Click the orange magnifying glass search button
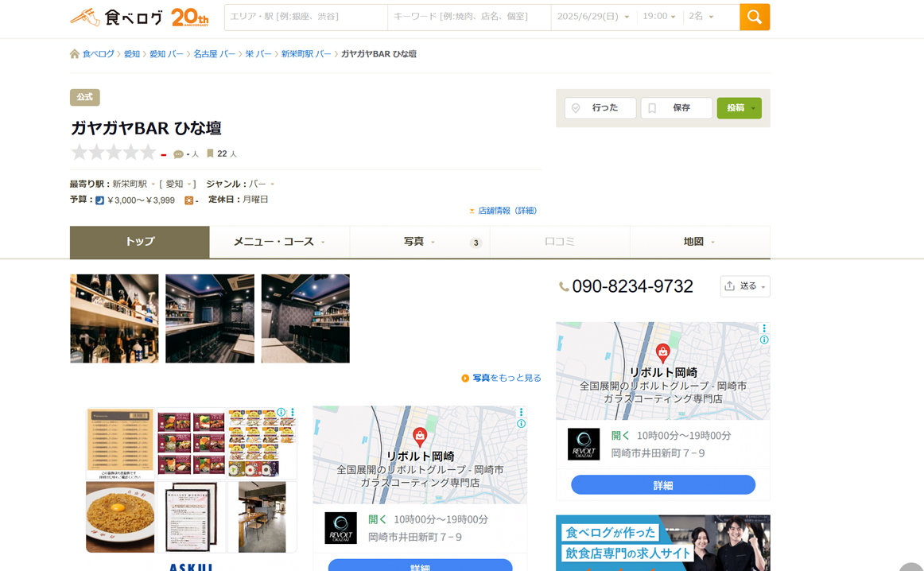Screen dimensions: 924x571 [x=754, y=17]
